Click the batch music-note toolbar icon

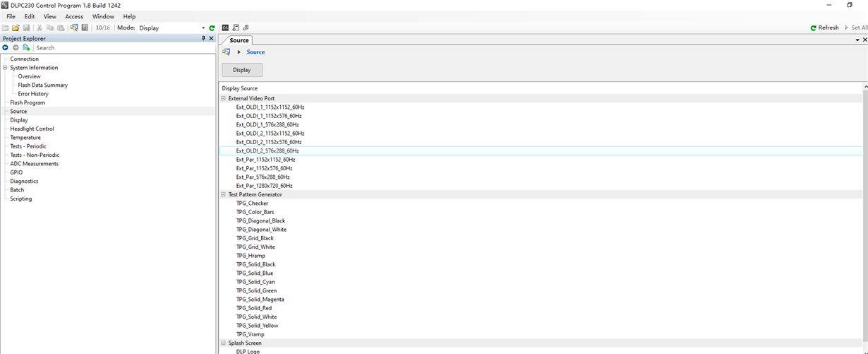(x=246, y=28)
